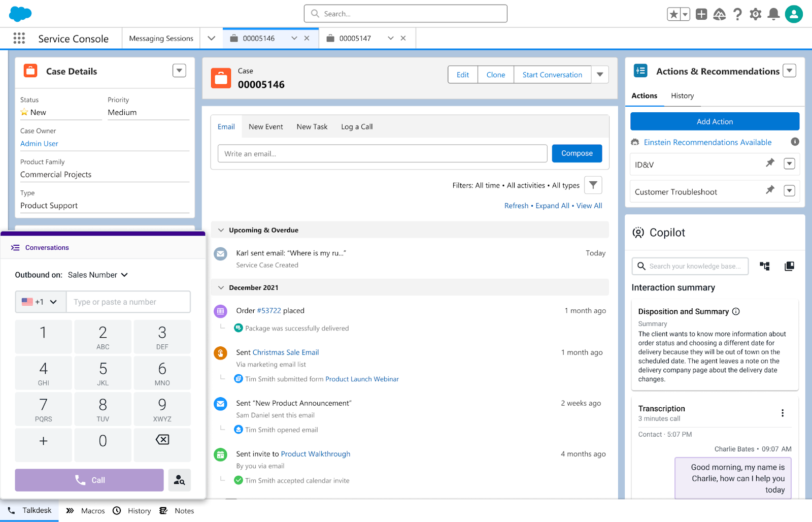Open the contact search icon beside Call
This screenshot has width=812, height=522.
[179, 480]
